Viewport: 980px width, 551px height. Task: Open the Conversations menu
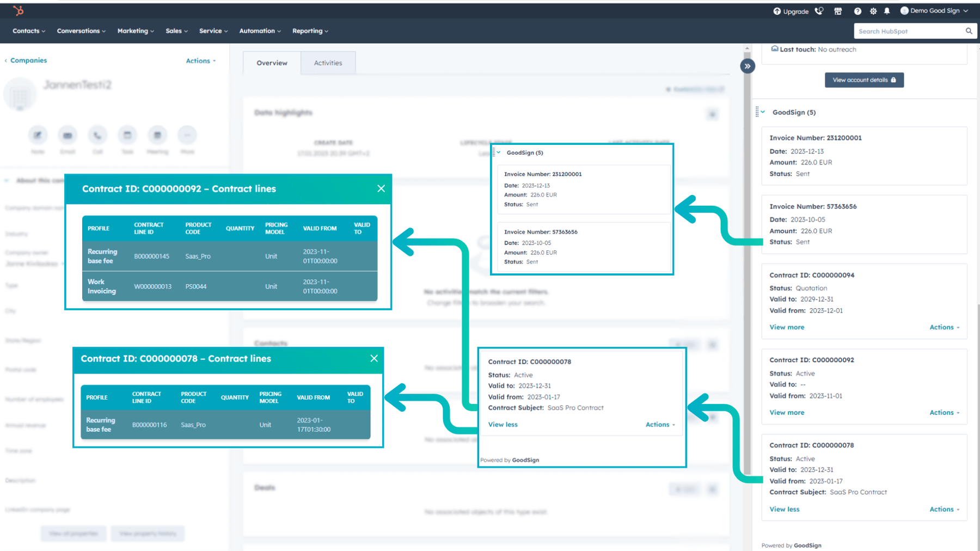[x=81, y=31]
